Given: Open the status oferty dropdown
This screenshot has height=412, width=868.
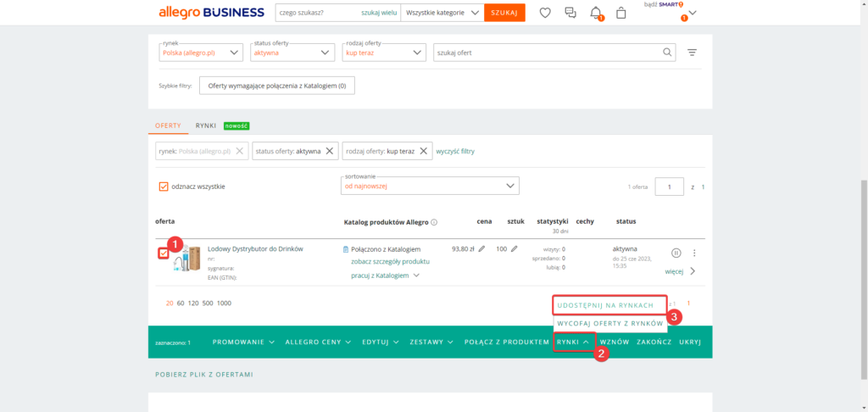Looking at the screenshot, I should 292,53.
